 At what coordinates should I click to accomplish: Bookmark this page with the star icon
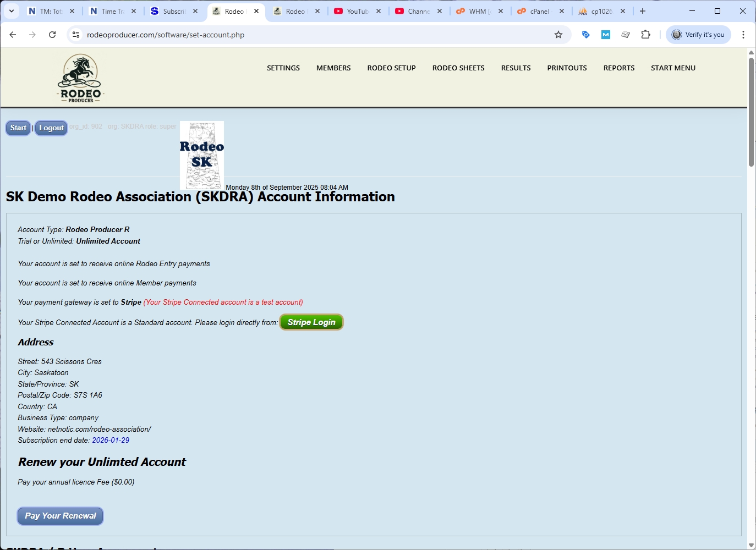(558, 35)
